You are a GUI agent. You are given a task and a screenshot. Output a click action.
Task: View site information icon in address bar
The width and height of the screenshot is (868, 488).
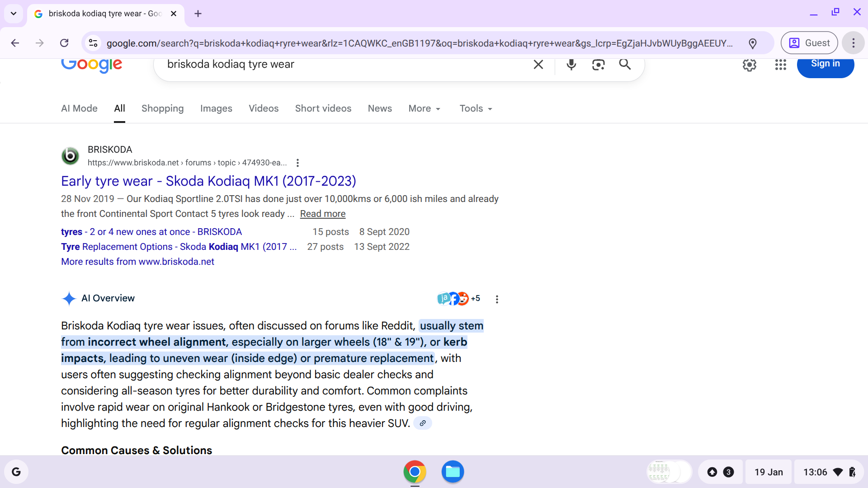pyautogui.click(x=93, y=43)
